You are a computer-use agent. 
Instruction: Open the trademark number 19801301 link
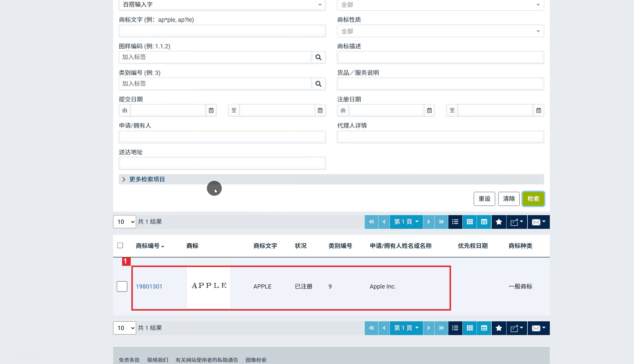click(149, 286)
